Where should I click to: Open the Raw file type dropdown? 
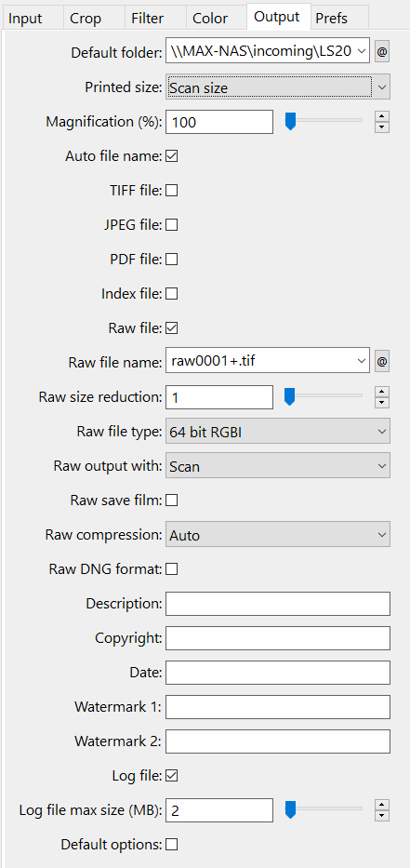278,432
